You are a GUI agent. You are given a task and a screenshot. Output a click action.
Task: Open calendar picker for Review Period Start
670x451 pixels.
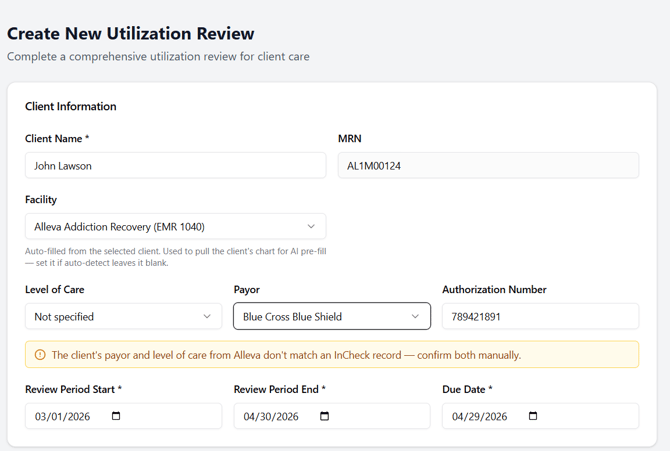pos(116,416)
